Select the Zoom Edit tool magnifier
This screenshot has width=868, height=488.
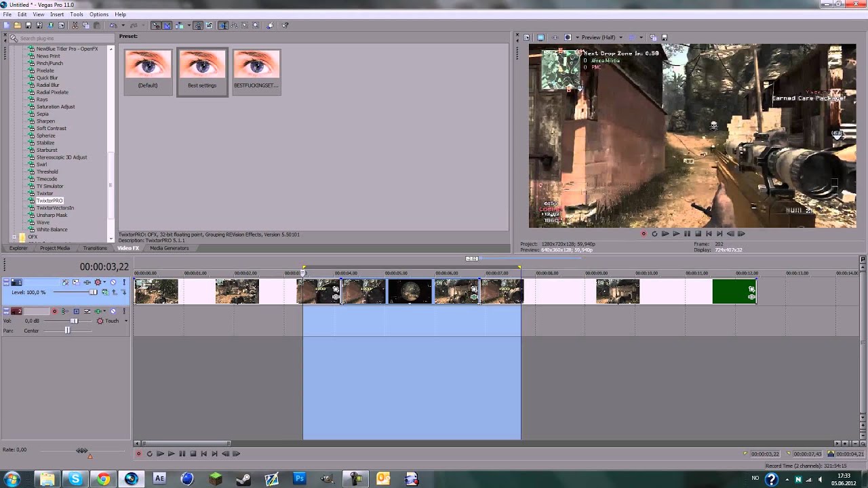pos(256,25)
